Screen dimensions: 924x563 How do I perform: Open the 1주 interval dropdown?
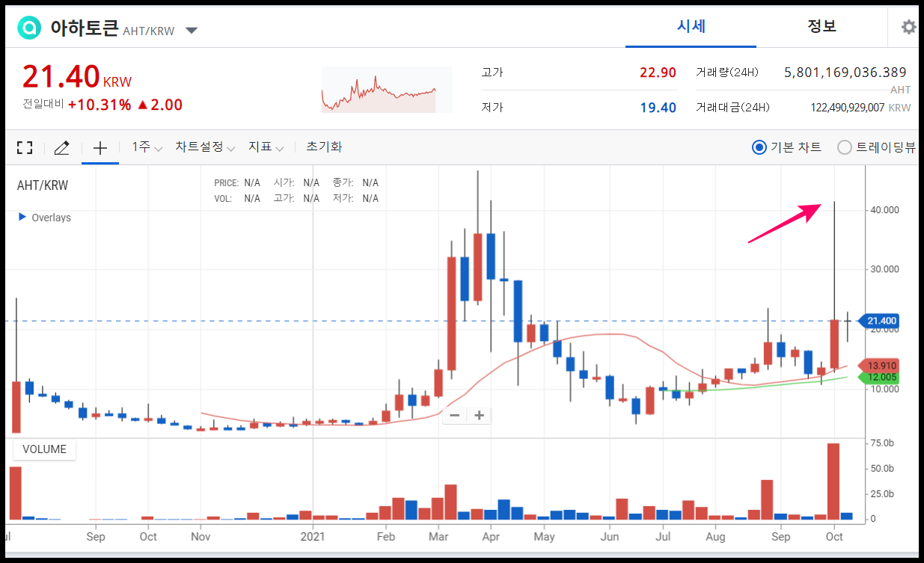point(147,147)
